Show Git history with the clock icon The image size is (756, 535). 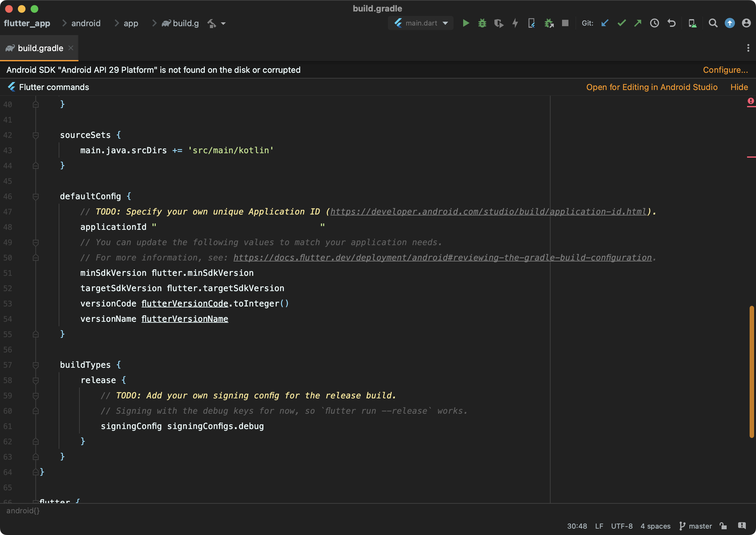654,23
